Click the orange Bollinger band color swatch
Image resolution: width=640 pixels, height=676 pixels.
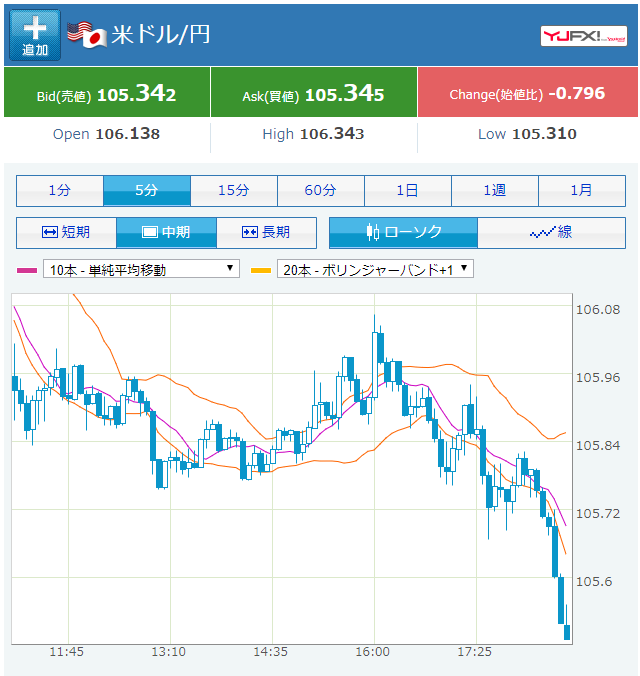click(x=261, y=270)
